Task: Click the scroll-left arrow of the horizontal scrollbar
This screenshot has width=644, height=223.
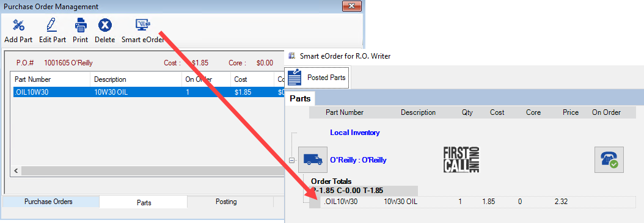Action: coord(16,170)
